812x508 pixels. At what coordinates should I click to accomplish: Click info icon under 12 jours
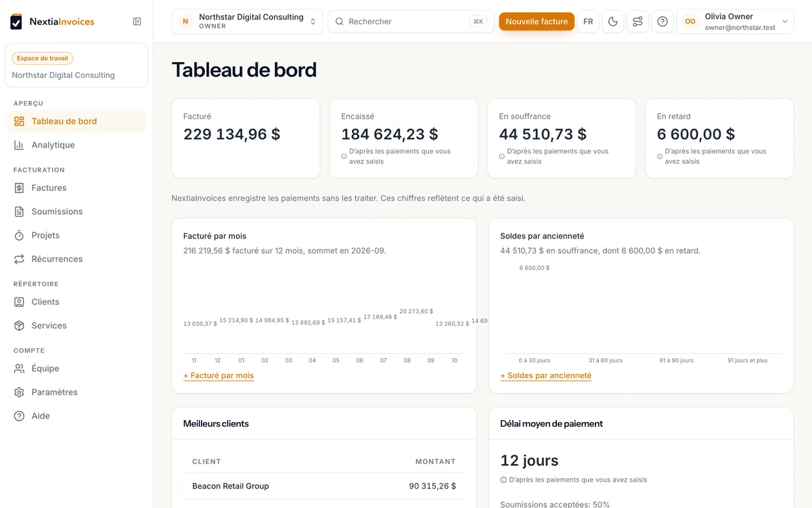click(x=503, y=480)
